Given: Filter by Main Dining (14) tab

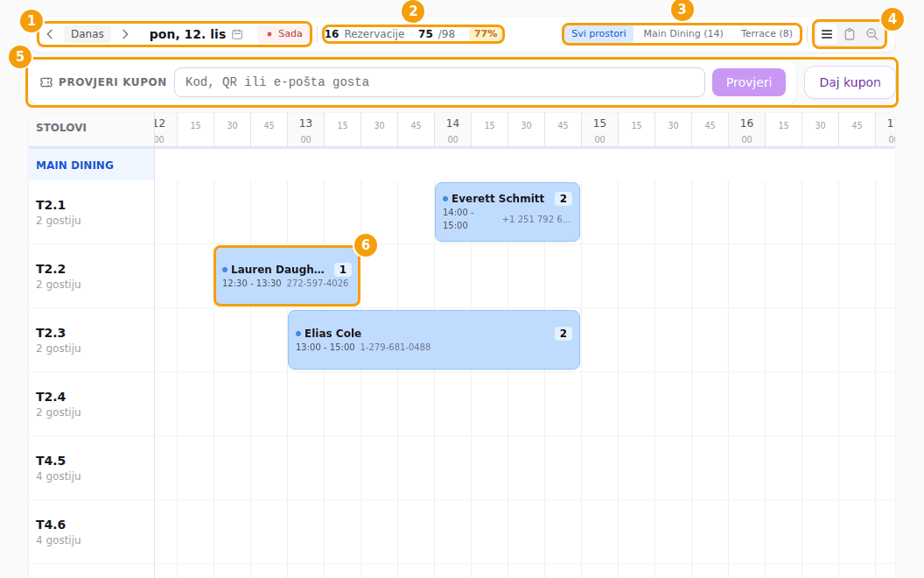Looking at the screenshot, I should (x=683, y=34).
